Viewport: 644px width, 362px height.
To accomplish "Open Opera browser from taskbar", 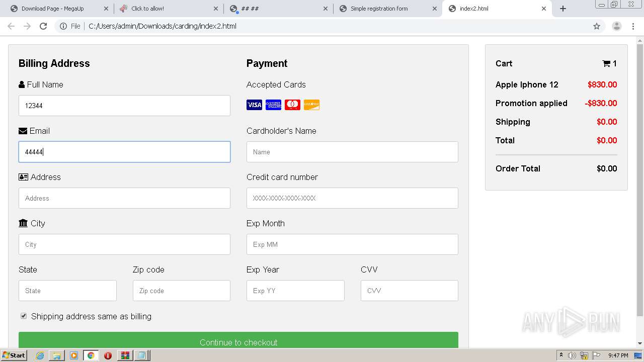I will pos(108,355).
